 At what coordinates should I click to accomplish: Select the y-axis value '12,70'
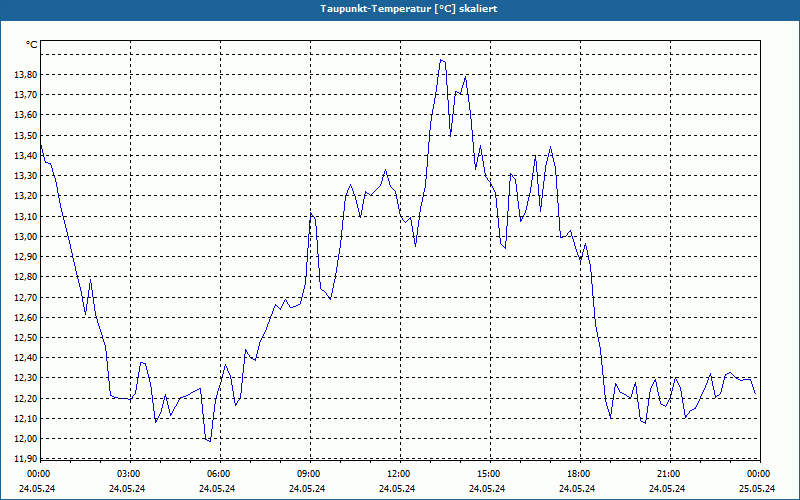pyautogui.click(x=26, y=297)
